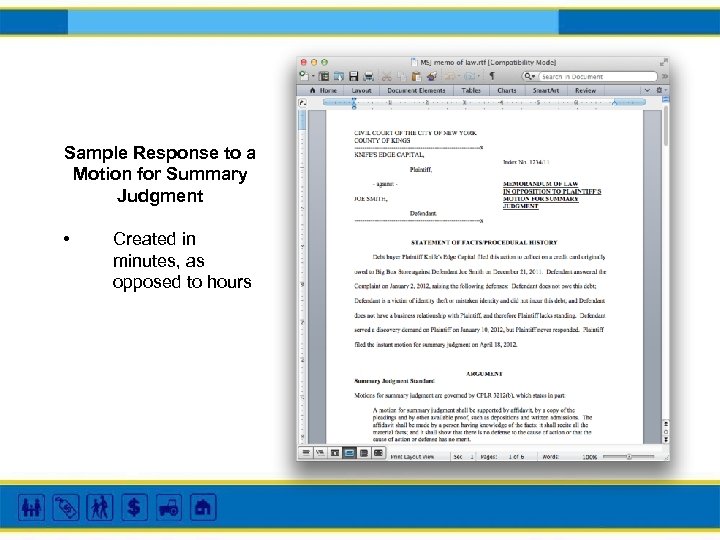Collapse the ribbon using the chevron
720x540 pixels.
tap(647, 90)
